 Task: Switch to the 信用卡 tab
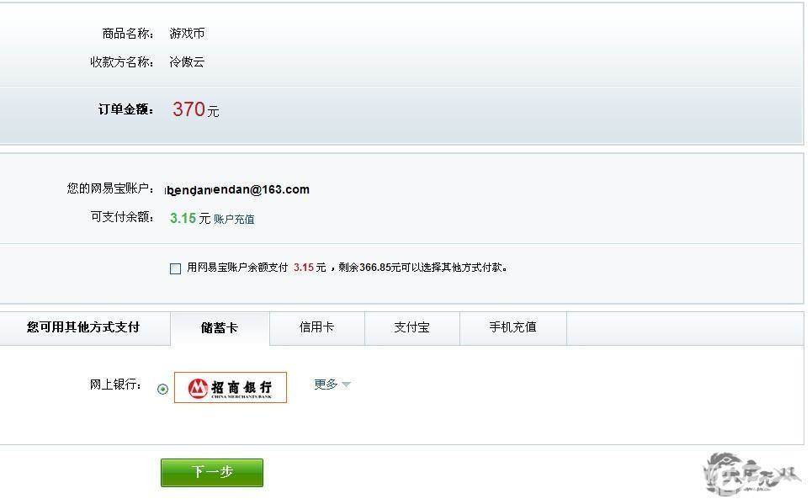pos(317,327)
